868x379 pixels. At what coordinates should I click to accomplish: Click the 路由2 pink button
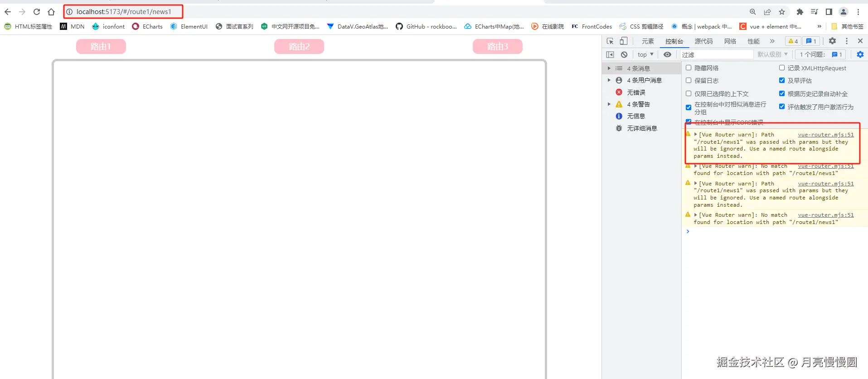point(299,46)
